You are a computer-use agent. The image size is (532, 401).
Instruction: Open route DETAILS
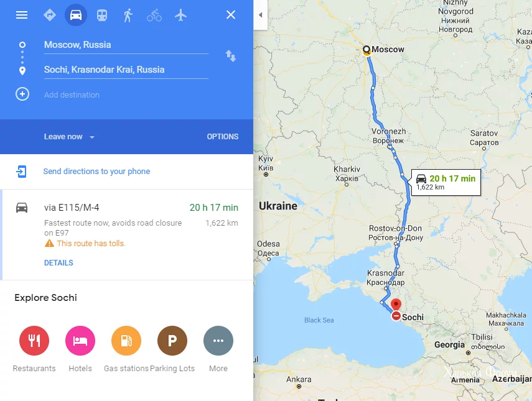click(x=58, y=263)
